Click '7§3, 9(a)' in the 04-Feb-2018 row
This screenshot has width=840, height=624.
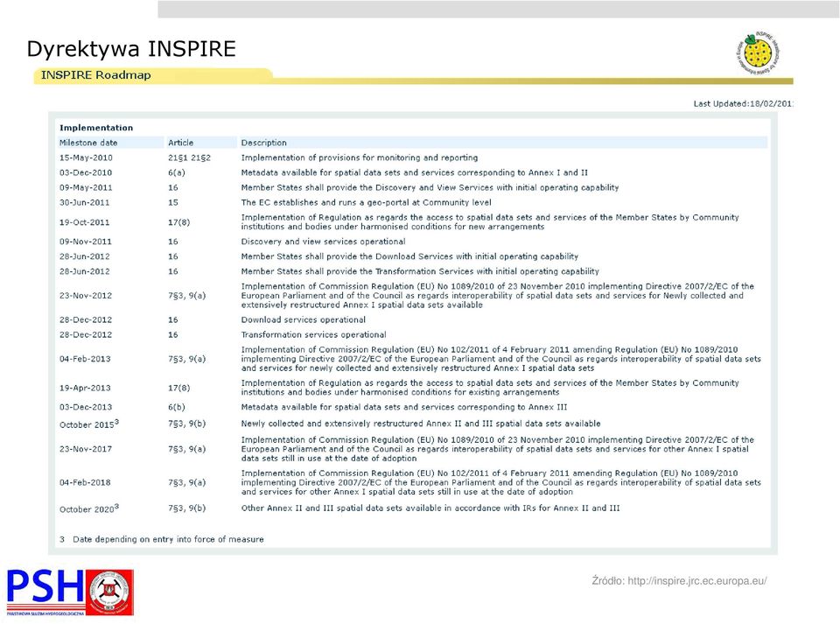[x=186, y=482]
